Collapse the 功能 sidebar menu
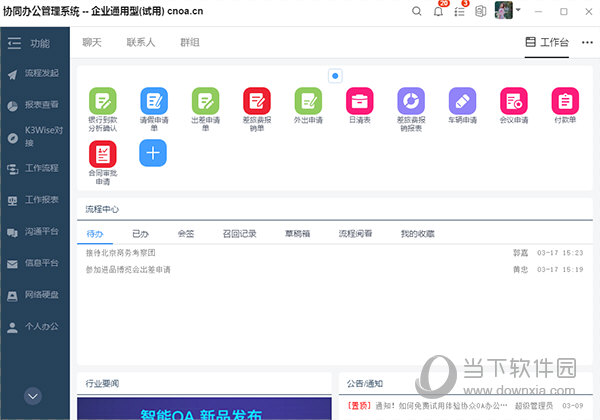Screen dimensions: 600x420 point(14,43)
